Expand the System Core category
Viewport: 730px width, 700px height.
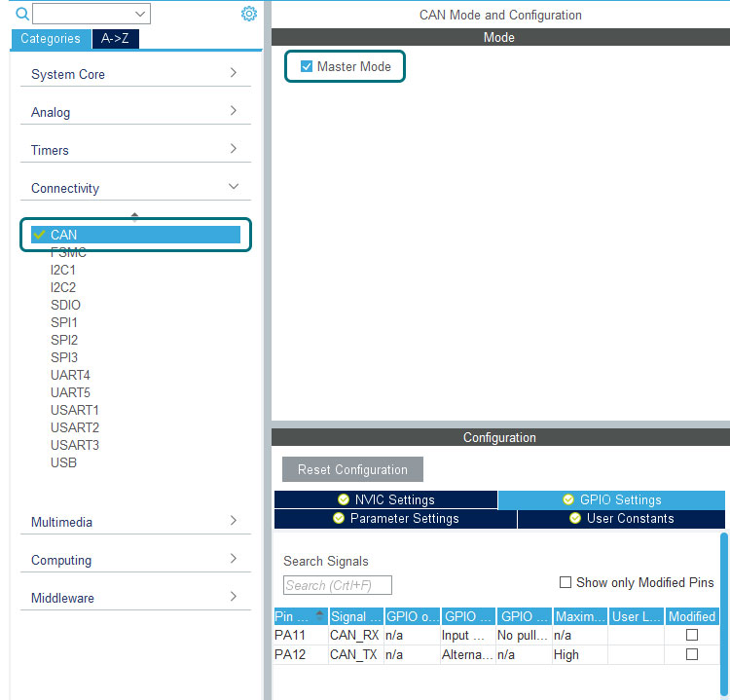(233, 73)
